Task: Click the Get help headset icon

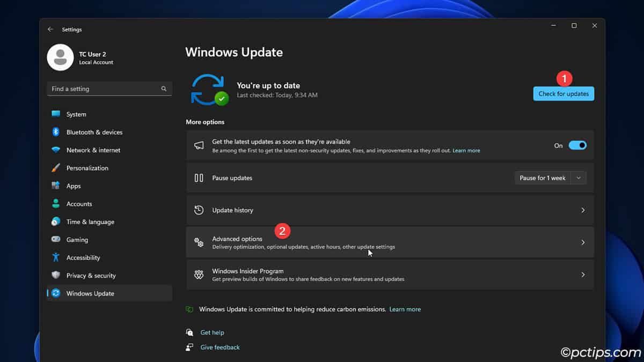Action: click(189, 333)
